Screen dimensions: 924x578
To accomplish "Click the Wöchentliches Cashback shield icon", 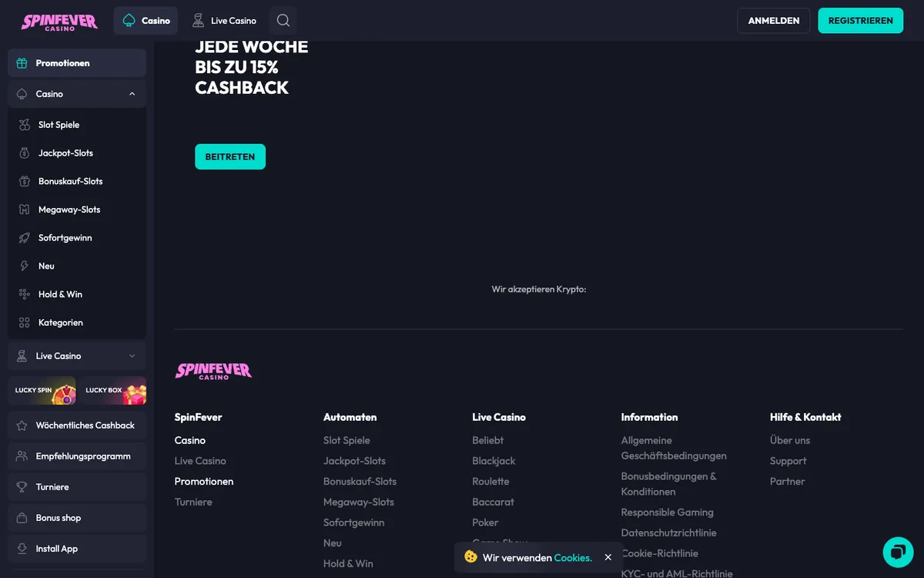I will point(22,425).
